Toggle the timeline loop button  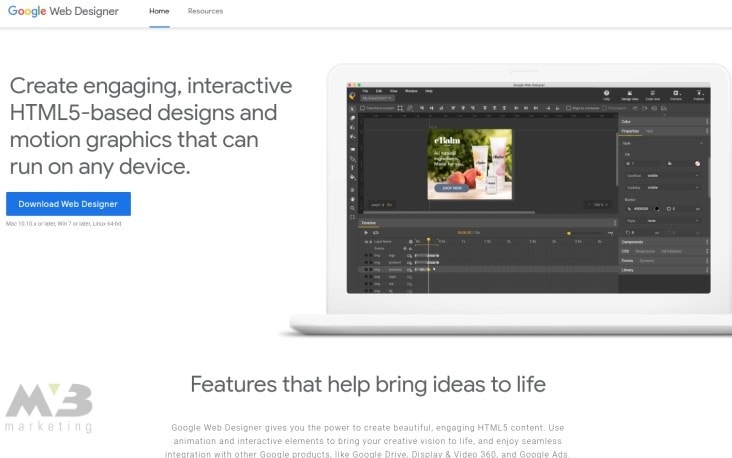(x=376, y=233)
